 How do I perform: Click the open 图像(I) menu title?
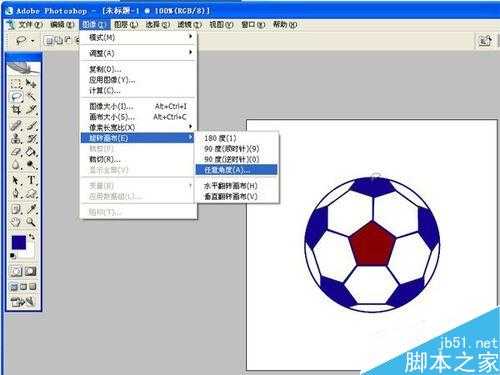tap(94, 25)
